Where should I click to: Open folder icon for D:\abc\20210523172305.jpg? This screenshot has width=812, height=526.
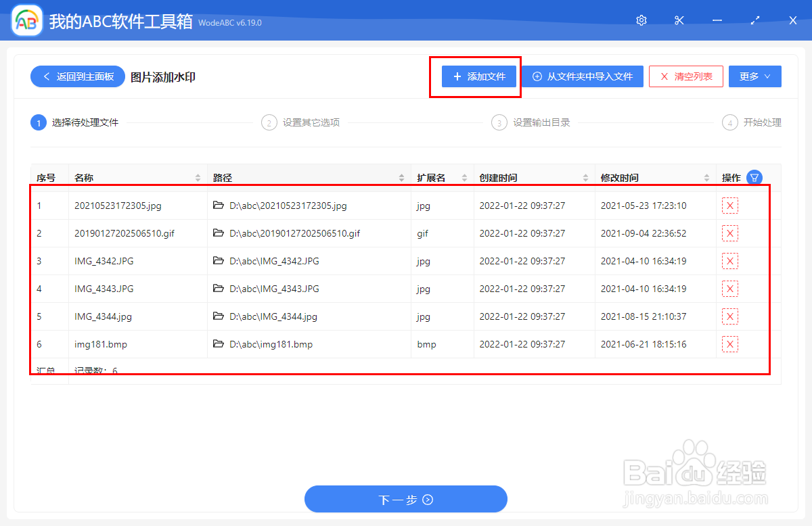[218, 205]
